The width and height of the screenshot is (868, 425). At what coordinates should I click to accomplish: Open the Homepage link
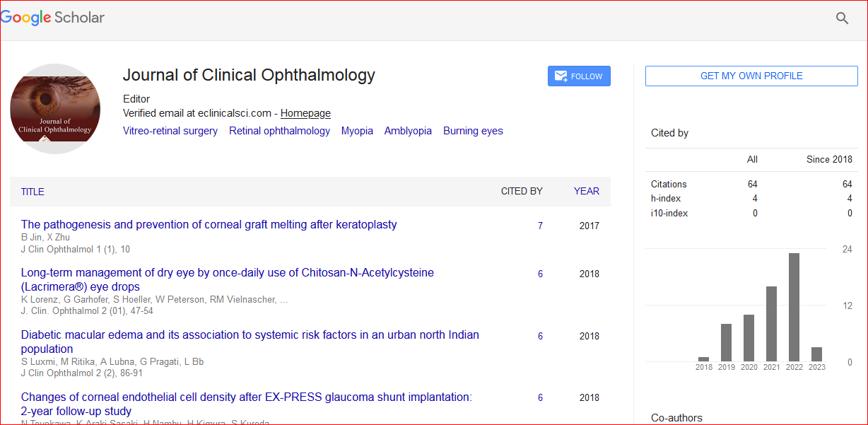(305, 113)
